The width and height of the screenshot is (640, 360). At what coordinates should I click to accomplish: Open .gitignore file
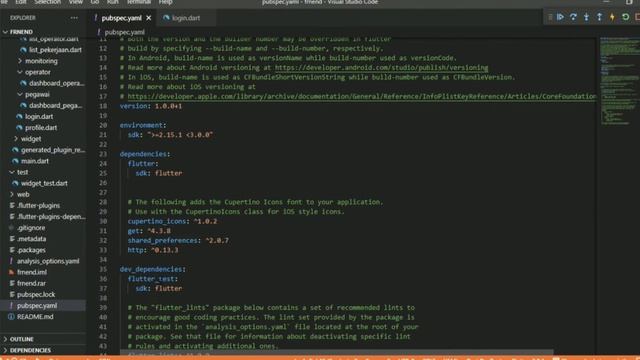click(x=31, y=228)
